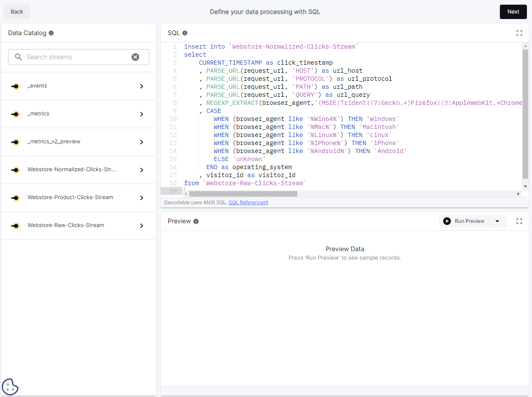Click the _events stream icon
This screenshot has height=397, width=532.
click(x=16, y=86)
